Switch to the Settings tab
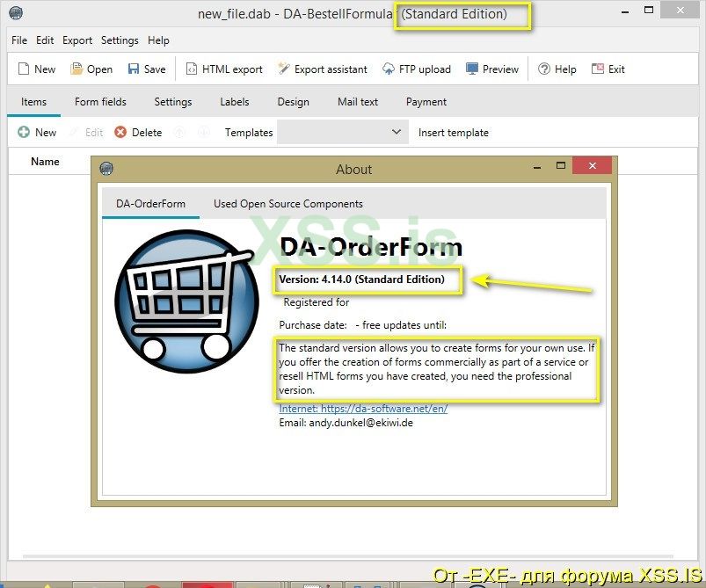706x588 pixels. click(173, 102)
